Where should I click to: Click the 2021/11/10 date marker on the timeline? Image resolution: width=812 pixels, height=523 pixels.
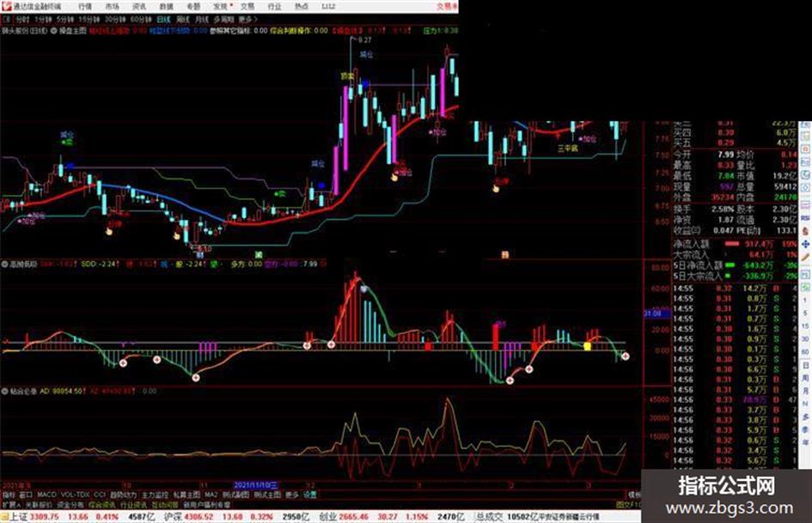[x=256, y=486]
